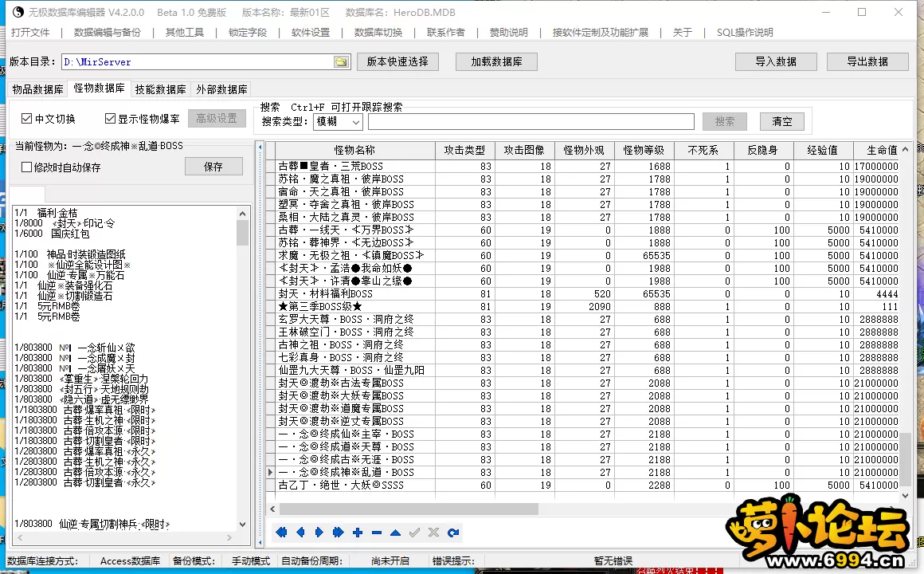The height and width of the screenshot is (574, 924).
Task: Click the 保存 button
Action: pos(213,167)
